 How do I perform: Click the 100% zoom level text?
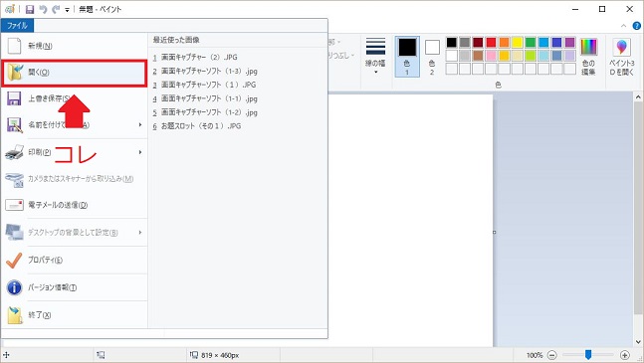535,355
